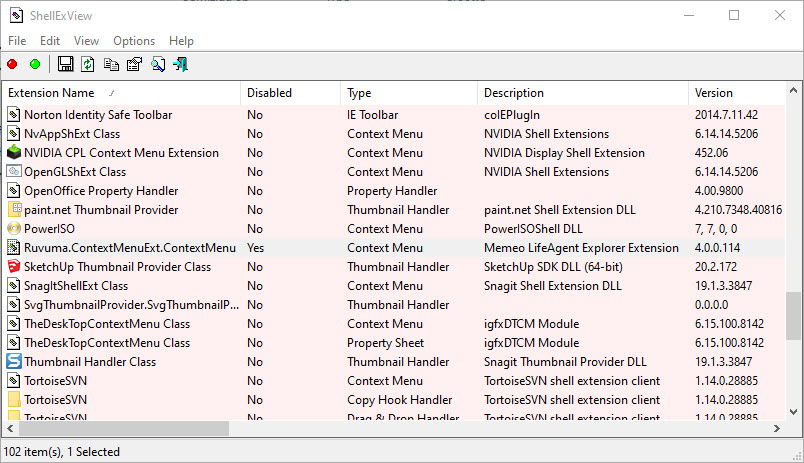Click the green Enable Selected Items button
Image resolution: width=804 pixels, height=463 pixels.
pos(35,64)
